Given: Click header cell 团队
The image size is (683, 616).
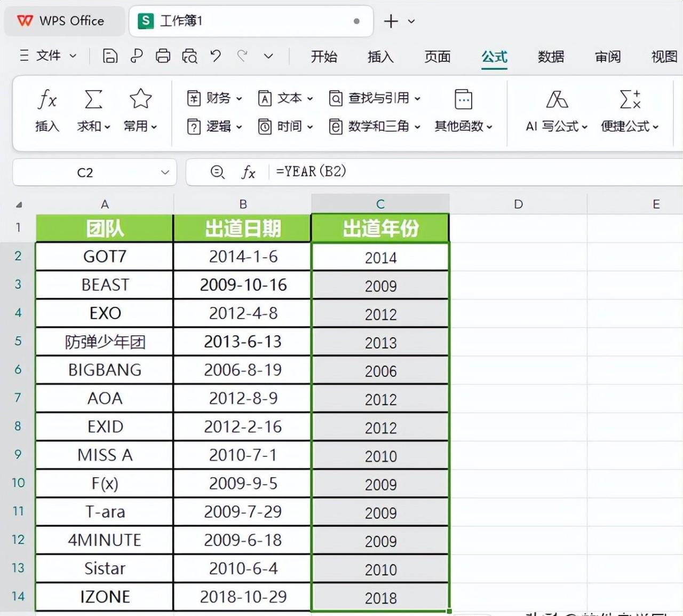Looking at the screenshot, I should (x=105, y=228).
